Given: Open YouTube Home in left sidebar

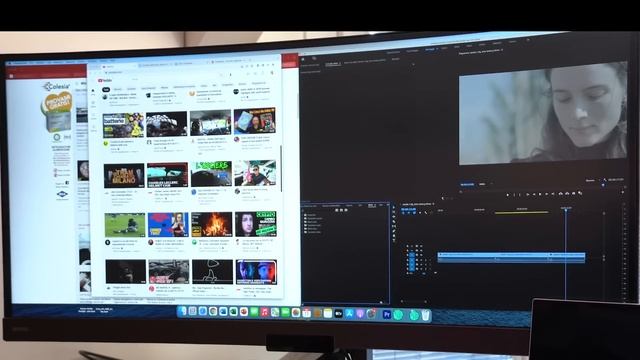Looking at the screenshot, I should click(x=93, y=91).
